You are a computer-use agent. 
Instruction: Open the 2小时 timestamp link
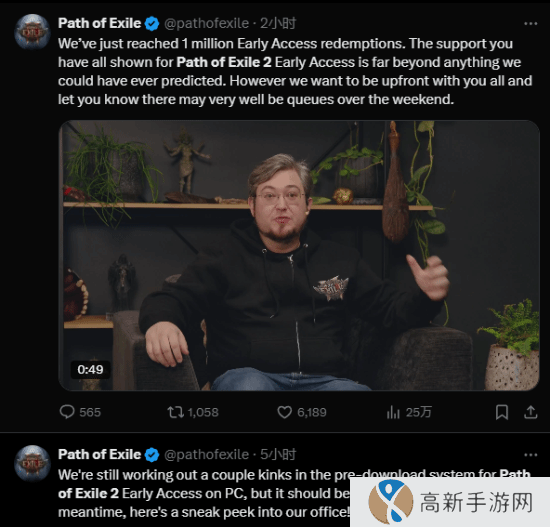pyautogui.click(x=278, y=24)
